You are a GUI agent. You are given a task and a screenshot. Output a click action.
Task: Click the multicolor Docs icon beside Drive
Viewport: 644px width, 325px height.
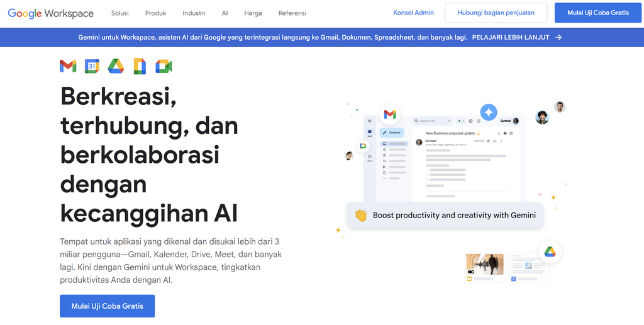140,66
